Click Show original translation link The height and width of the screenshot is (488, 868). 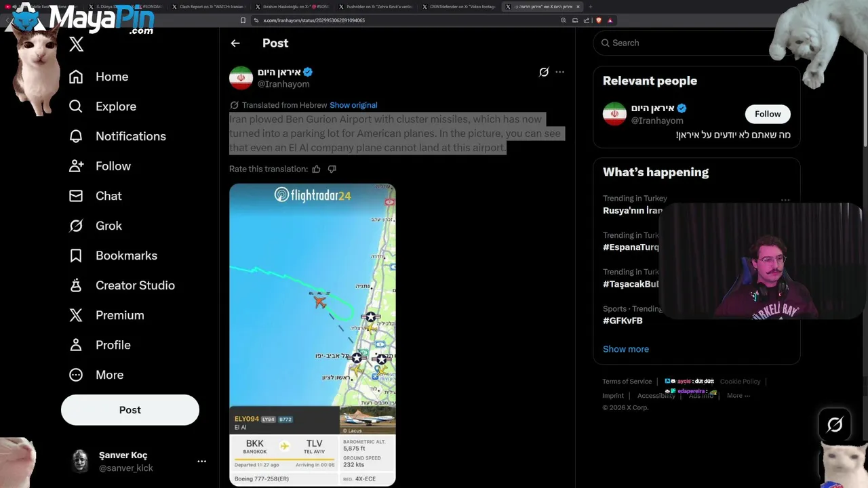pos(353,105)
